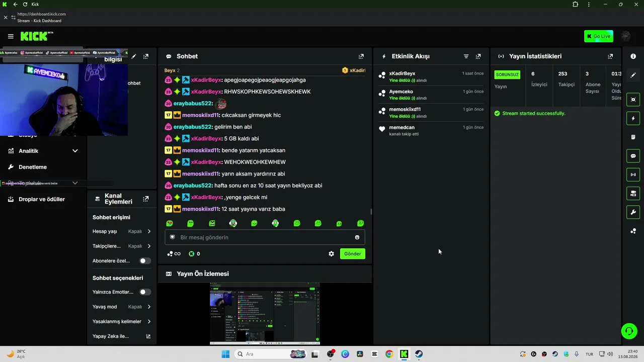Click the Kick logo in the header

click(37, 36)
